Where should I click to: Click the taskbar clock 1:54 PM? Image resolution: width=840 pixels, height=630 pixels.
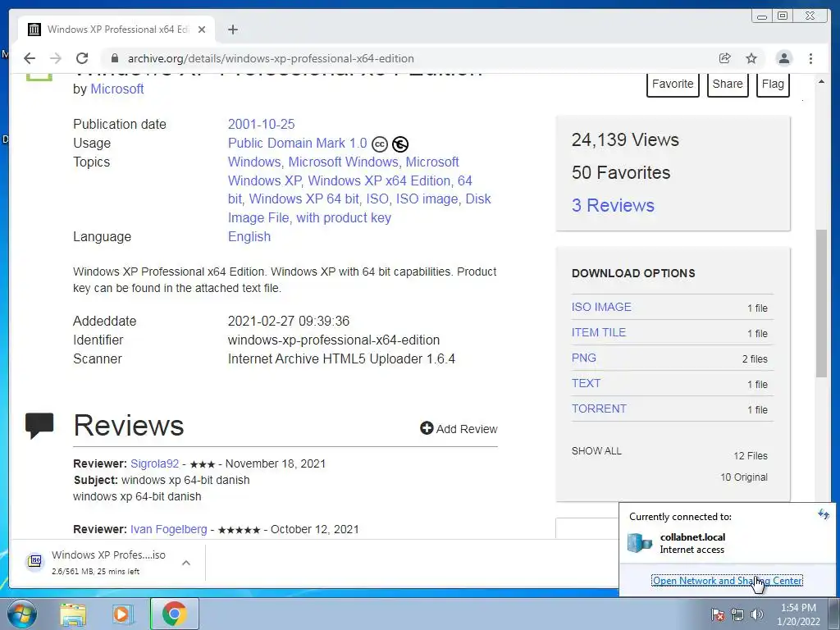pos(798,608)
